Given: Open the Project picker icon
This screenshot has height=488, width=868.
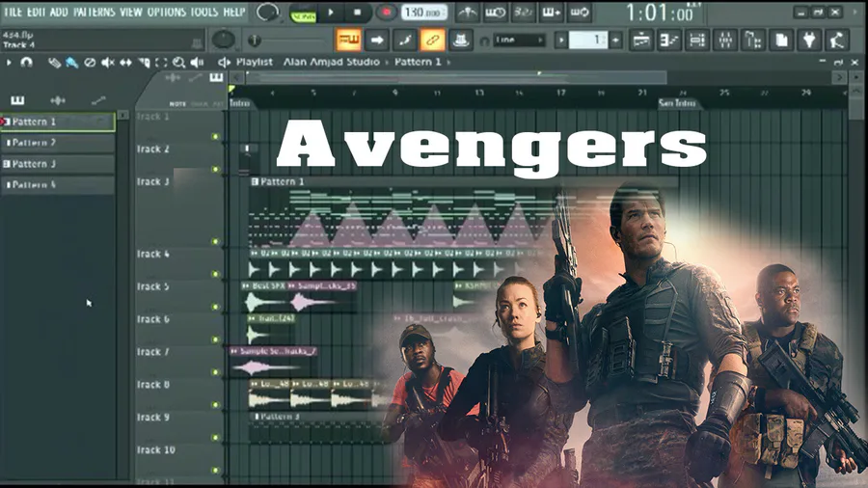Looking at the screenshot, I should (x=781, y=40).
